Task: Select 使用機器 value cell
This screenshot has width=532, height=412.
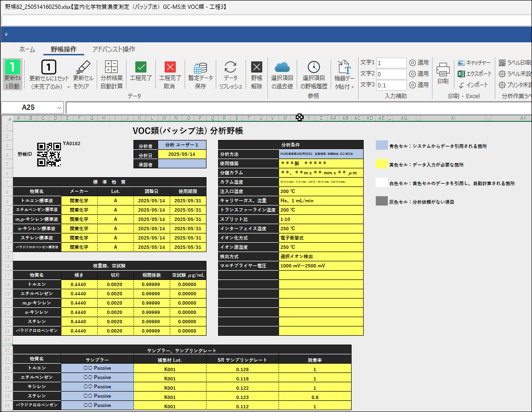Action: point(321,163)
